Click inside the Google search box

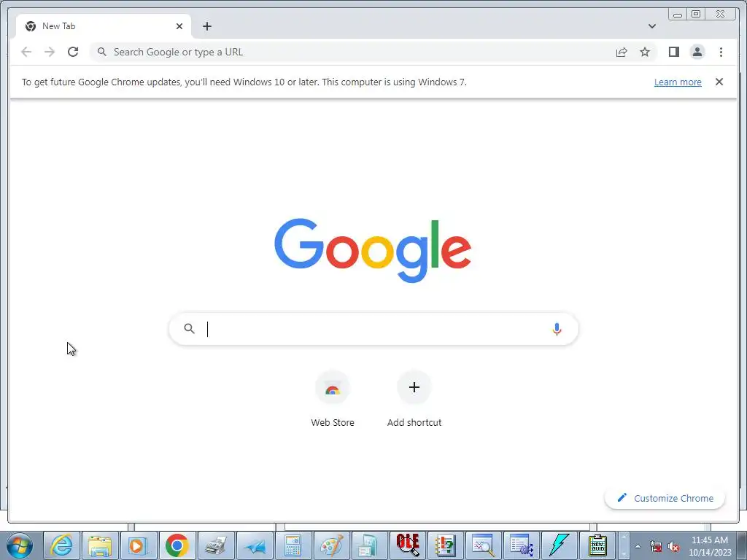(373, 329)
